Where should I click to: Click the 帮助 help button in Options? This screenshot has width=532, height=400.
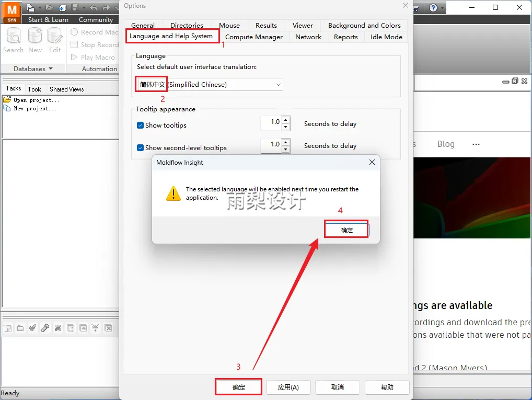coord(387,387)
